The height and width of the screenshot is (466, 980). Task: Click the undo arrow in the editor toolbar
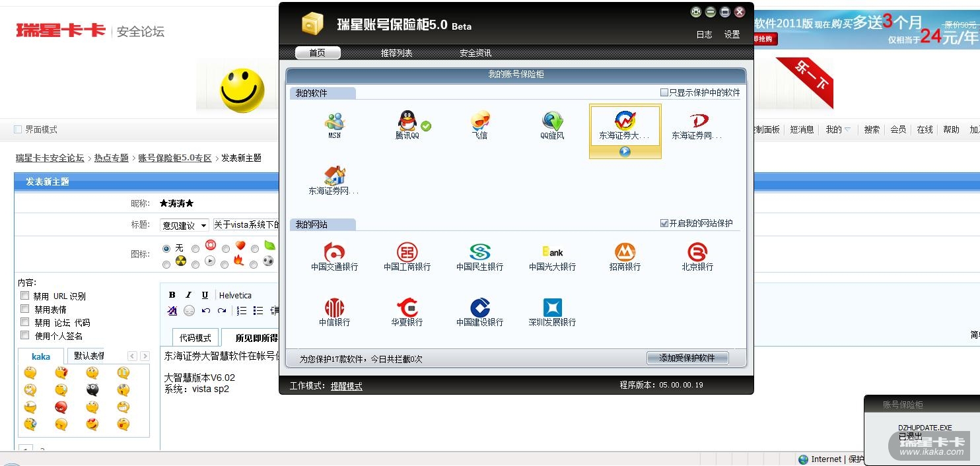(205, 311)
